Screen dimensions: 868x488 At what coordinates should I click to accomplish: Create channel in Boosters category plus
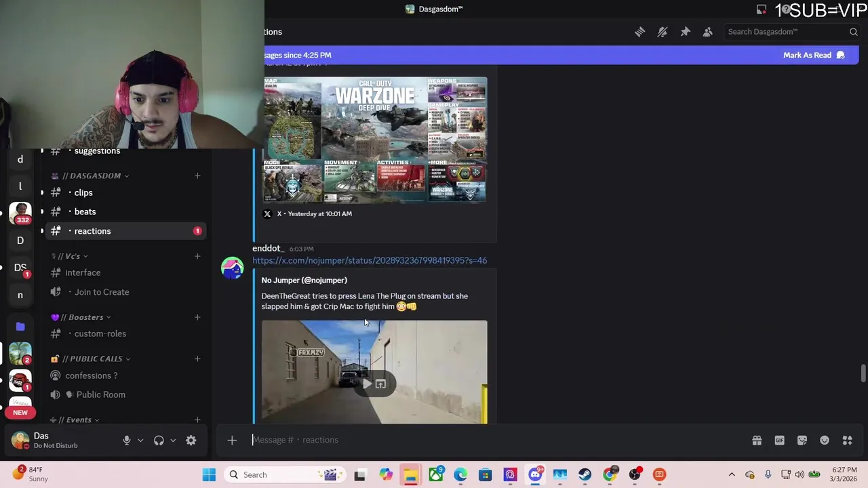tap(197, 317)
